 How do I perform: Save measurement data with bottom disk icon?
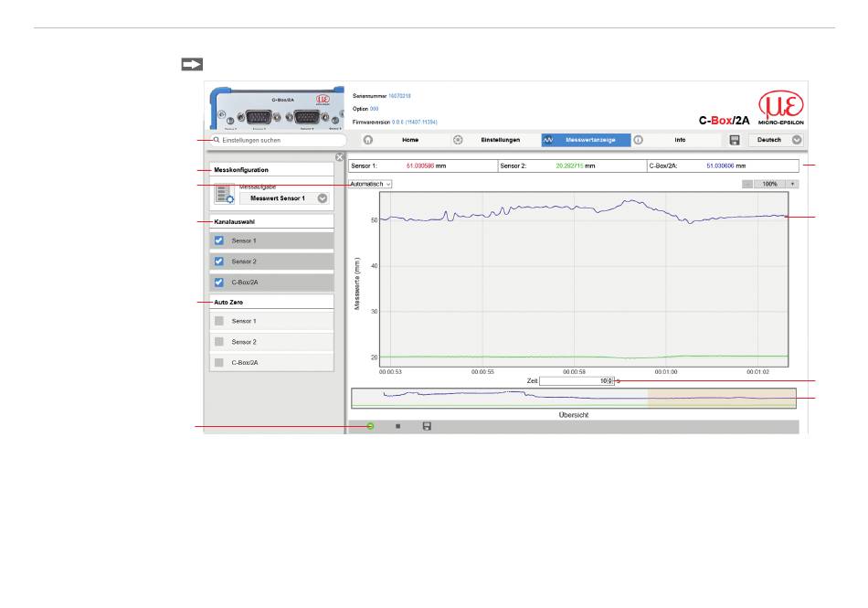pyautogui.click(x=427, y=426)
